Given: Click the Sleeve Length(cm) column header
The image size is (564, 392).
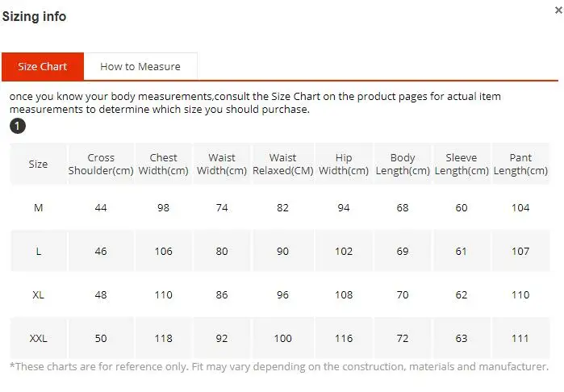Looking at the screenshot, I should [x=462, y=164].
